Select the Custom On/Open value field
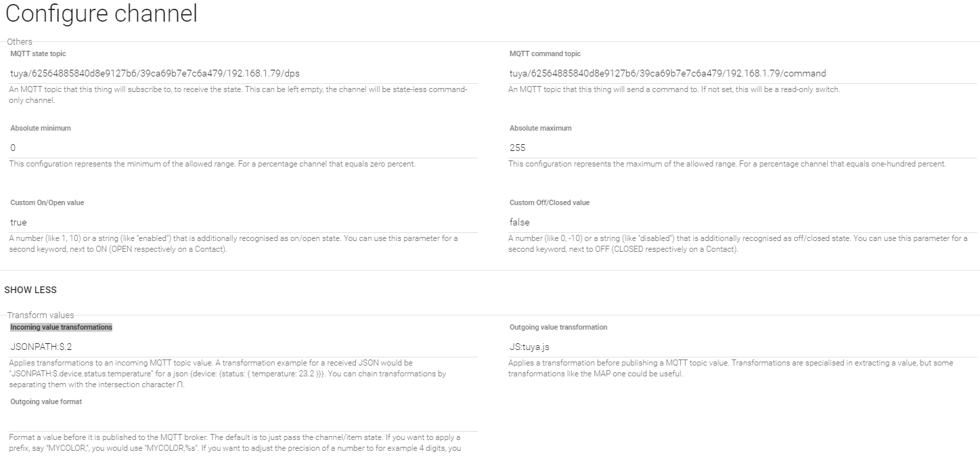The width and height of the screenshot is (980, 461). coord(244,222)
